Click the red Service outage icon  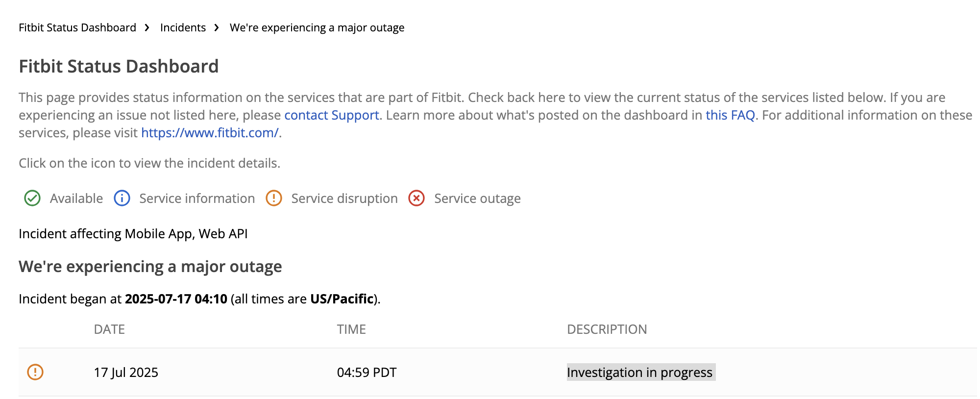(416, 199)
